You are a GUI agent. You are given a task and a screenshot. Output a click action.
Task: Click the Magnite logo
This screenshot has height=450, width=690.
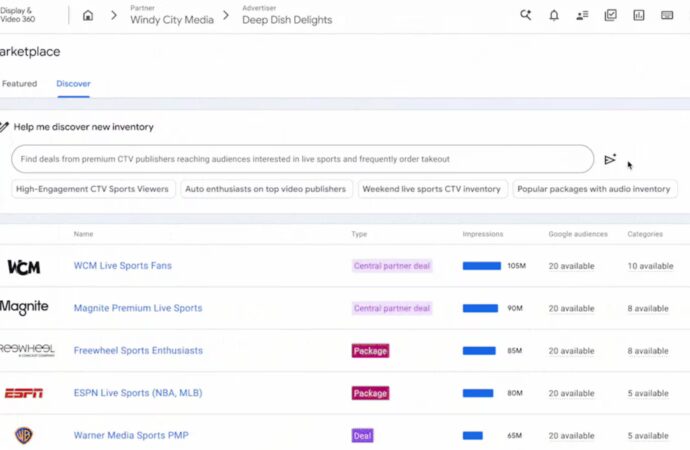pos(24,307)
